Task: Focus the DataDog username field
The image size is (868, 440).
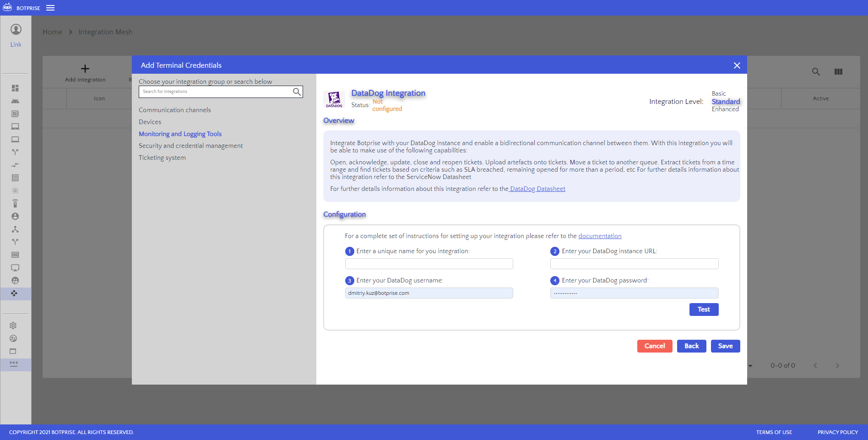Action: [429, 293]
